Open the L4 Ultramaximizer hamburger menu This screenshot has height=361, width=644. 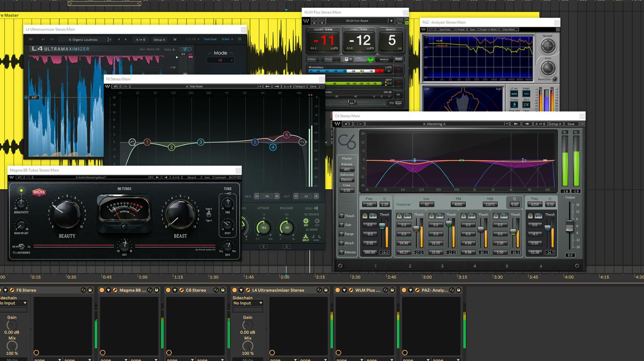(240, 40)
